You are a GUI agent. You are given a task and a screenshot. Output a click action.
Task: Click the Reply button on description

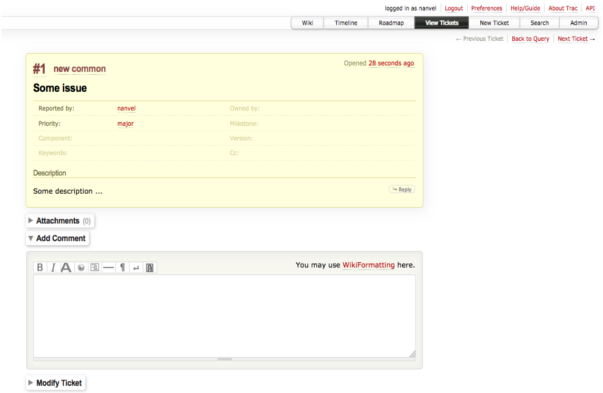coord(402,189)
